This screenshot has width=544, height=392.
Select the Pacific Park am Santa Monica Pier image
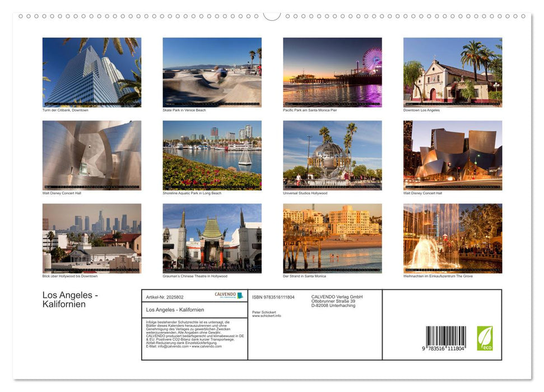pos(332,72)
